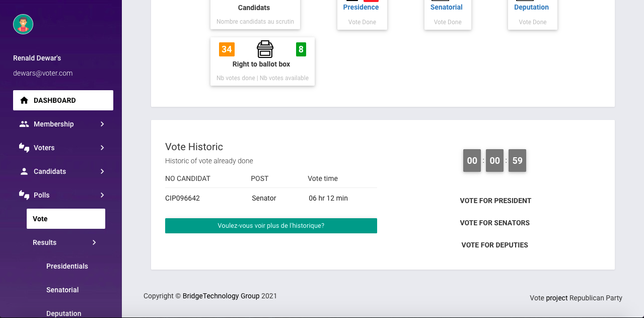Click the orange '34' votes done badge
This screenshot has height=318, width=644.
pos(227,49)
